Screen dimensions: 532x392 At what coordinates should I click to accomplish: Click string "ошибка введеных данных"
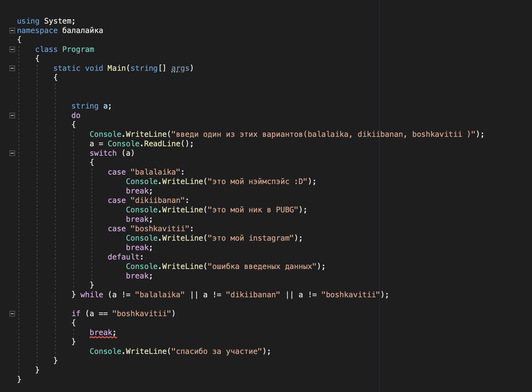[x=262, y=266]
